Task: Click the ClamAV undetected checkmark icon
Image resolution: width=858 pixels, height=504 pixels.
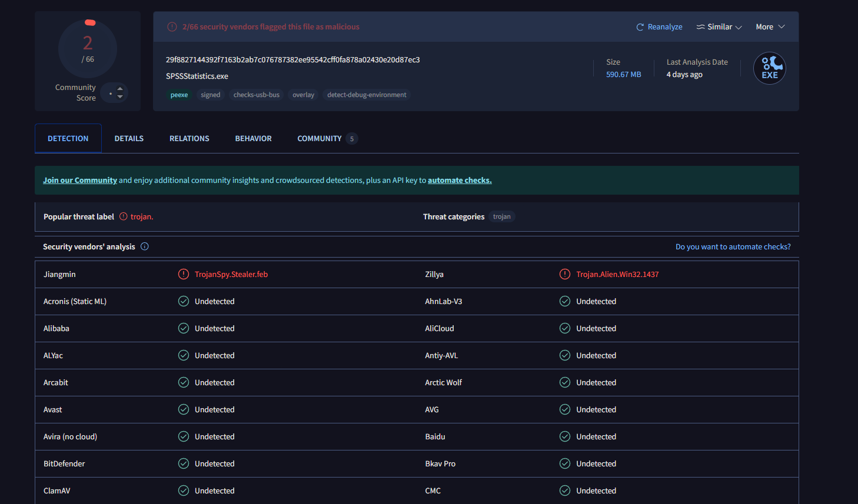Action: pos(184,490)
